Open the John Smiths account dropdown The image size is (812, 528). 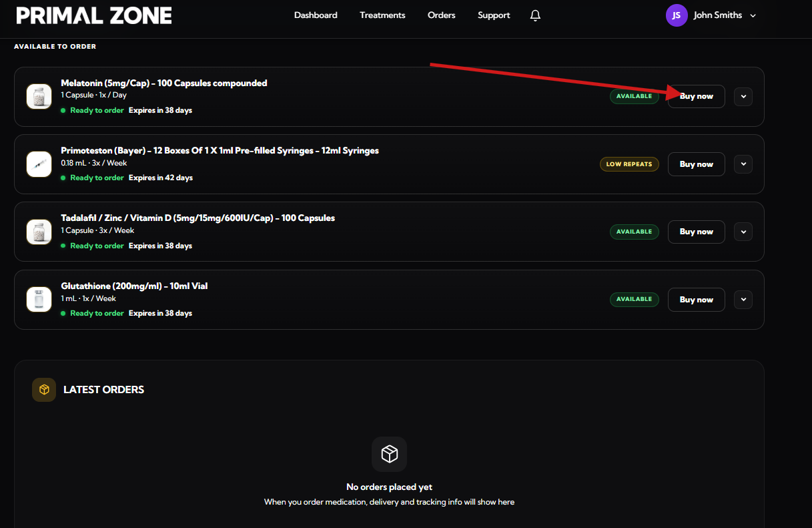pos(753,15)
